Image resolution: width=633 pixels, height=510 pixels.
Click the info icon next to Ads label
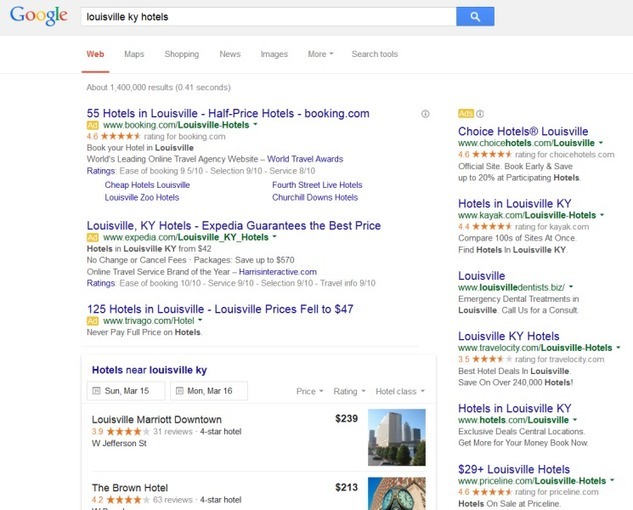point(480,114)
